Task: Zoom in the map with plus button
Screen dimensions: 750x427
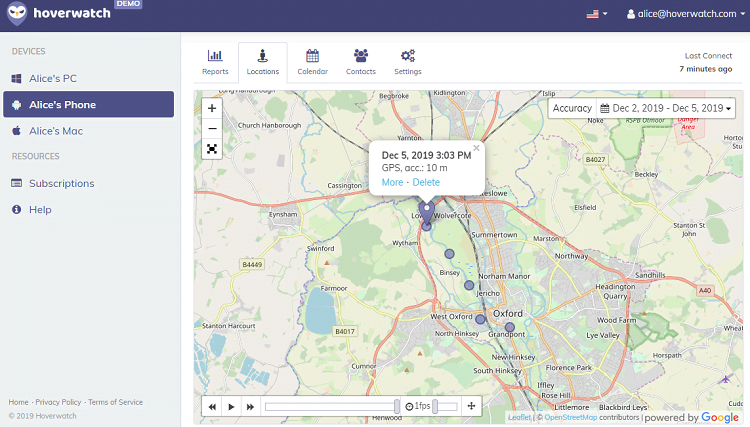Action: pyautogui.click(x=212, y=109)
